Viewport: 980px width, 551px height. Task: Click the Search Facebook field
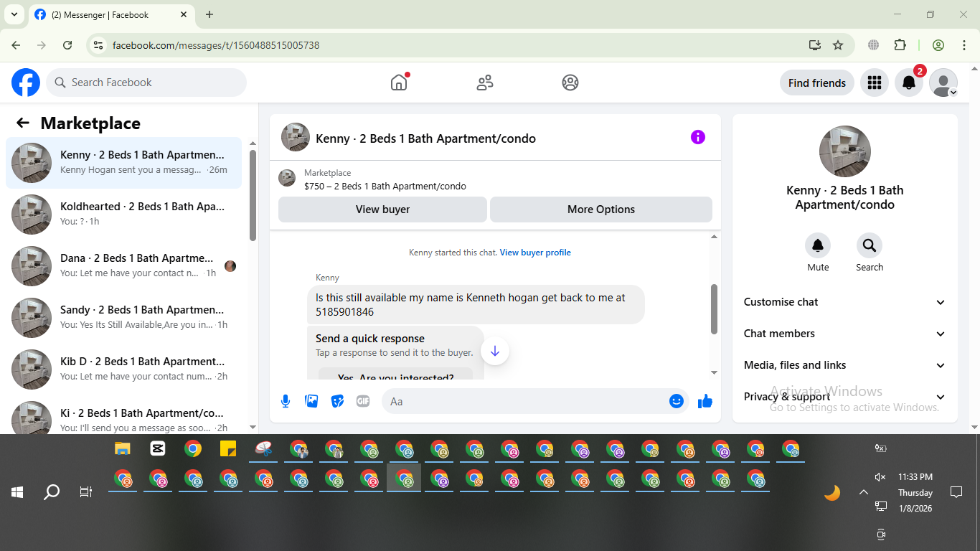[x=146, y=83]
